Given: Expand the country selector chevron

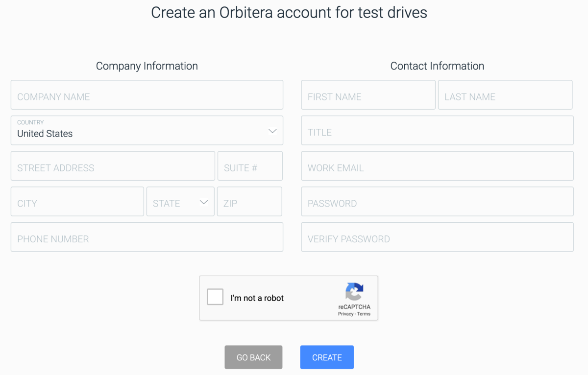Looking at the screenshot, I should [272, 131].
